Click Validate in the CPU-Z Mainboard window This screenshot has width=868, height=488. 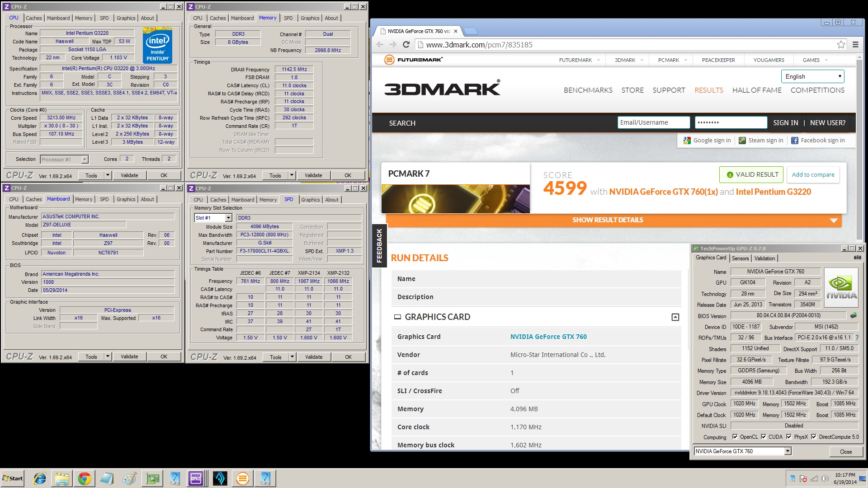[x=129, y=357]
